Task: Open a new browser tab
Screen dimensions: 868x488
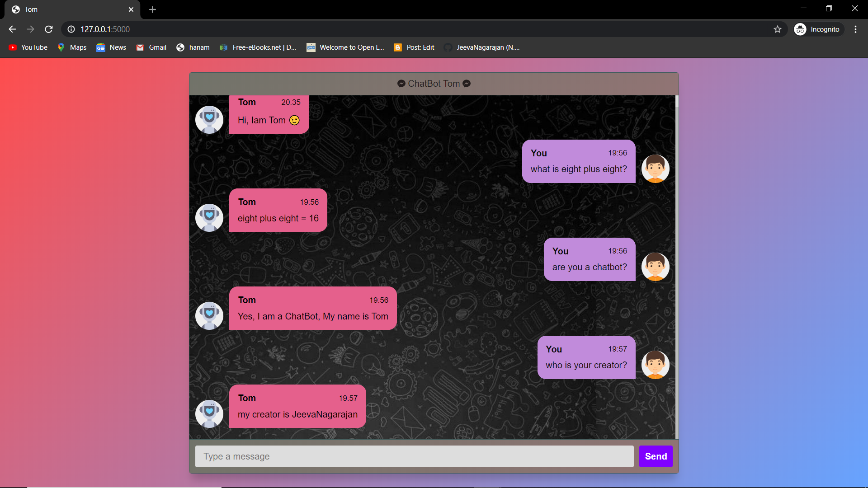Action: click(152, 9)
